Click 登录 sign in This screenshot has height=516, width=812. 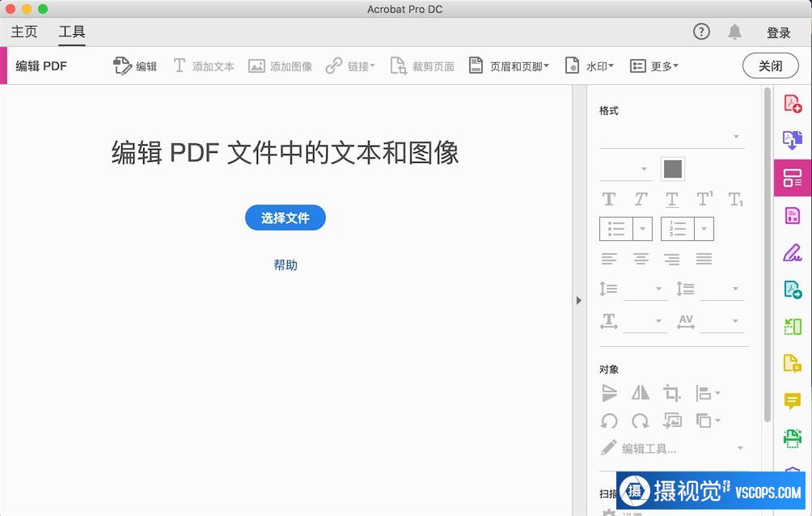coord(778,32)
